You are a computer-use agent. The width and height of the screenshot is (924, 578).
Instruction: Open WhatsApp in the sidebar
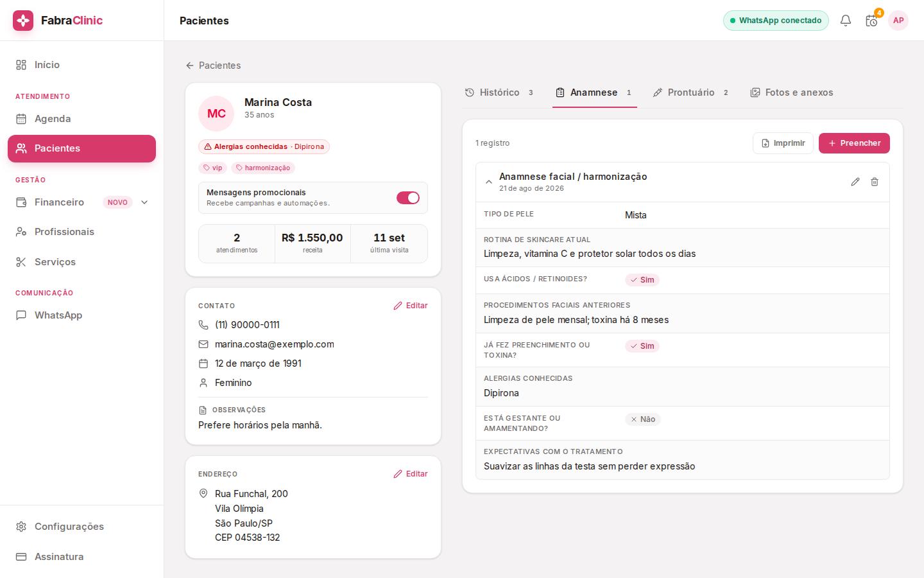click(x=81, y=315)
